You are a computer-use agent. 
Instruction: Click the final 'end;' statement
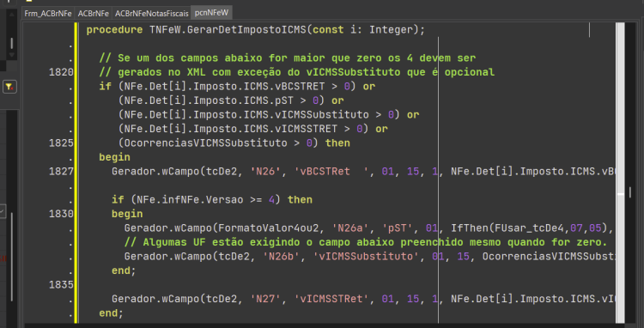pos(112,313)
